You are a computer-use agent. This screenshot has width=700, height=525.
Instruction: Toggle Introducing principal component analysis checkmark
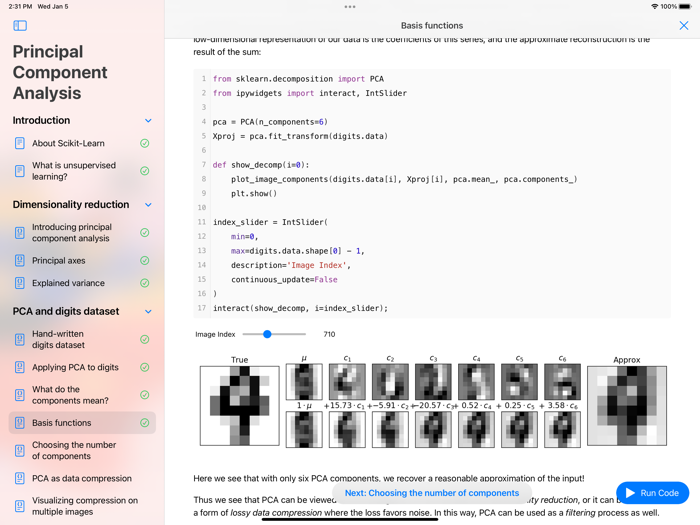(x=145, y=233)
